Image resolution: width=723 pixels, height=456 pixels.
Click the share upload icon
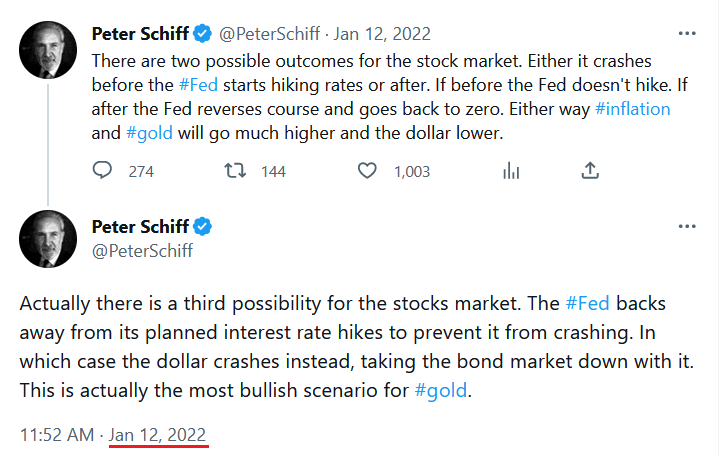pos(590,171)
